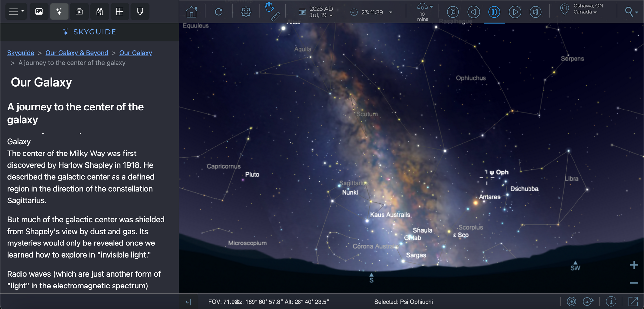This screenshot has width=644, height=309.
Task: Open the image gallery panel icon
Action: pos(39,12)
